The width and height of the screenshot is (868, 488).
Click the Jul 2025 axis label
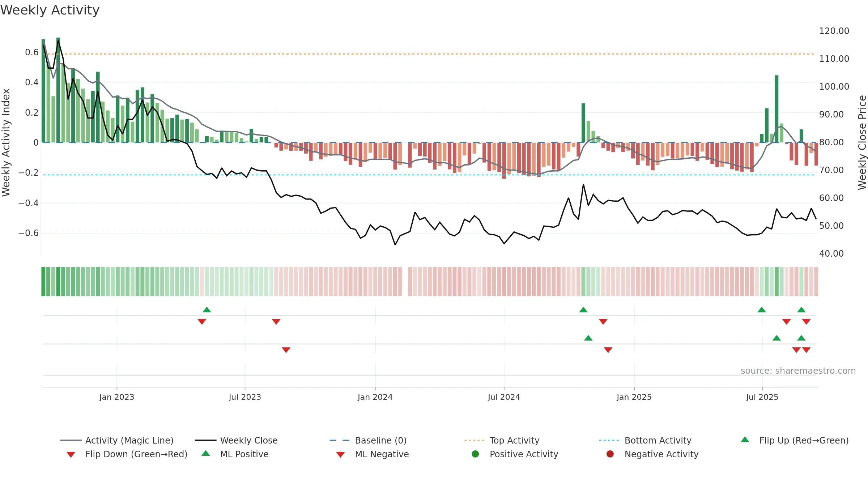point(762,397)
